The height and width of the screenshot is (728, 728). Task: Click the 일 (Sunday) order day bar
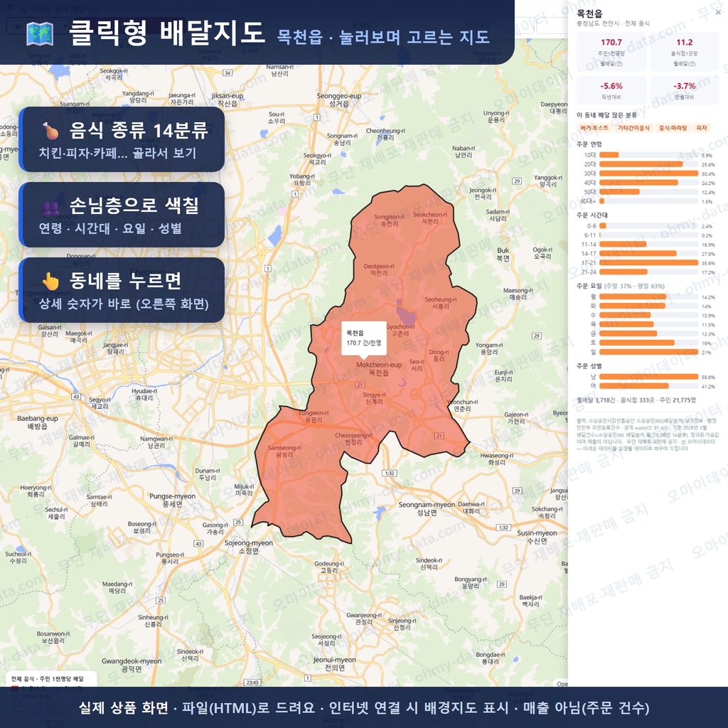(x=648, y=352)
